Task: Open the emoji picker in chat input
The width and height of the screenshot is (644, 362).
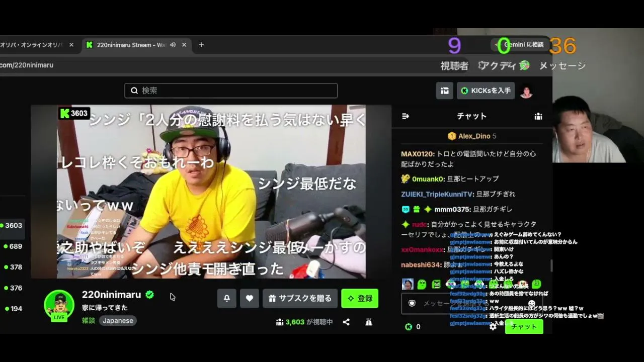Action: tap(532, 304)
